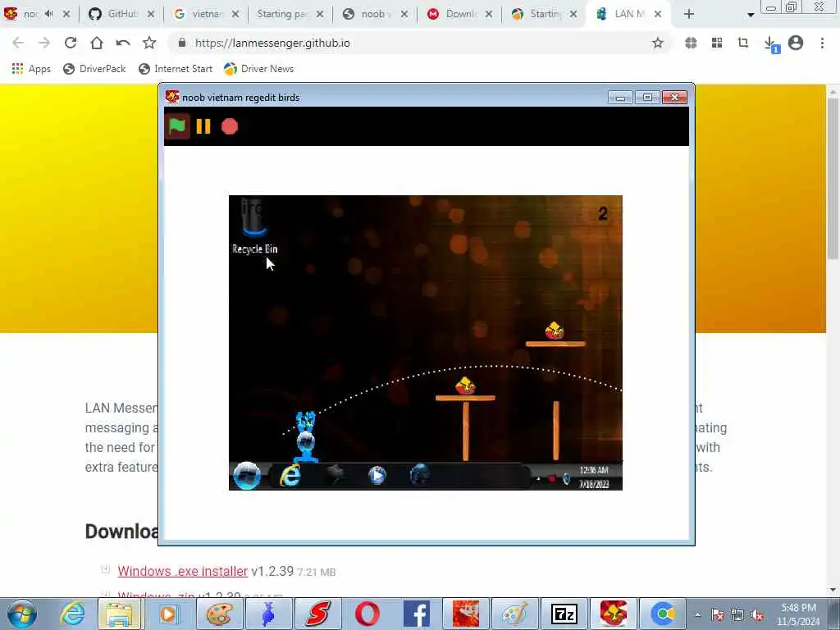Click the muted volume tray icon
Viewport: 840px width, 630px height.
(x=757, y=614)
